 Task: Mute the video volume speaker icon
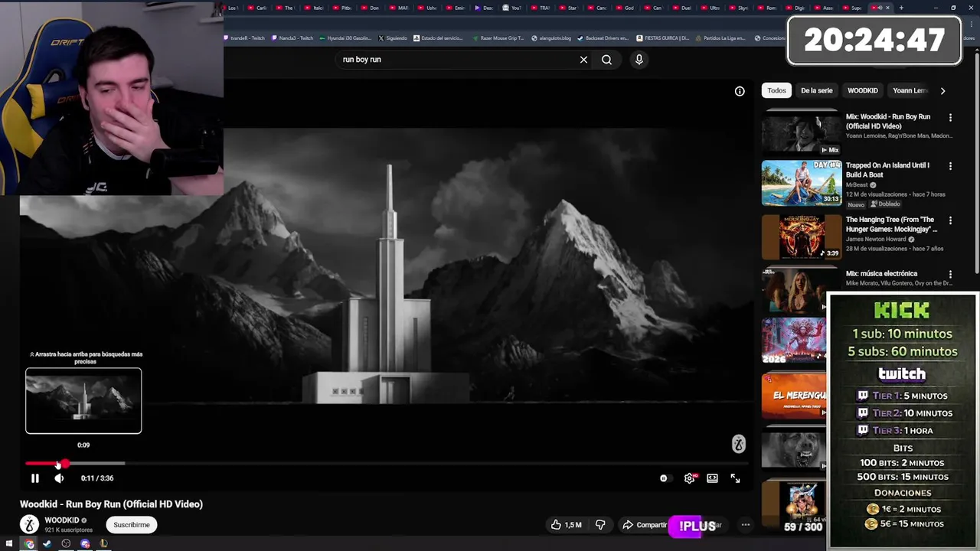click(59, 478)
